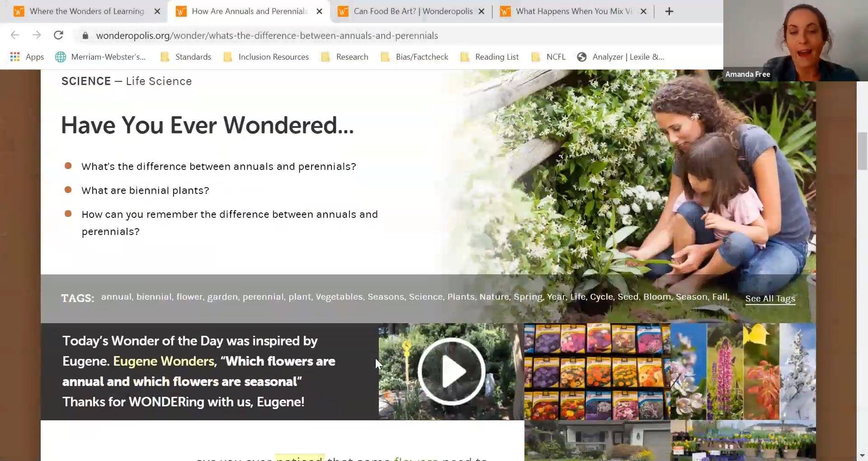Open the Inclusion Resources bookmark folder

click(266, 57)
